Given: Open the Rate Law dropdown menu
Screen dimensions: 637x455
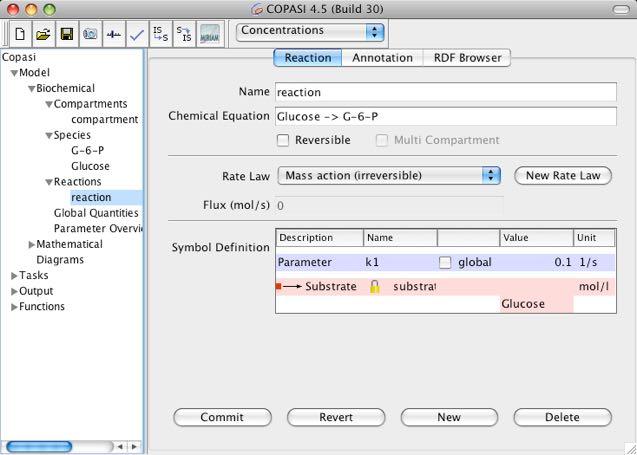Looking at the screenshot, I should pyautogui.click(x=389, y=176).
